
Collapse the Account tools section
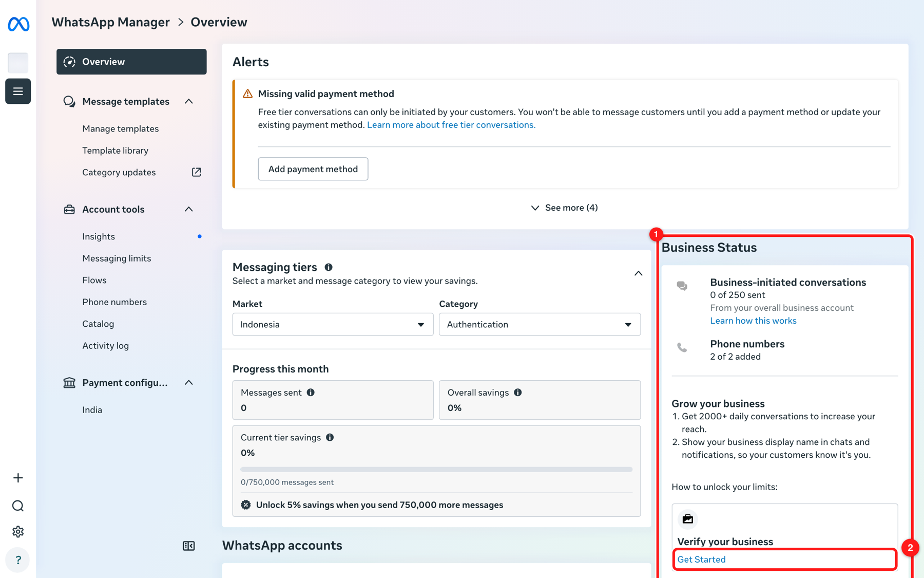pos(189,209)
